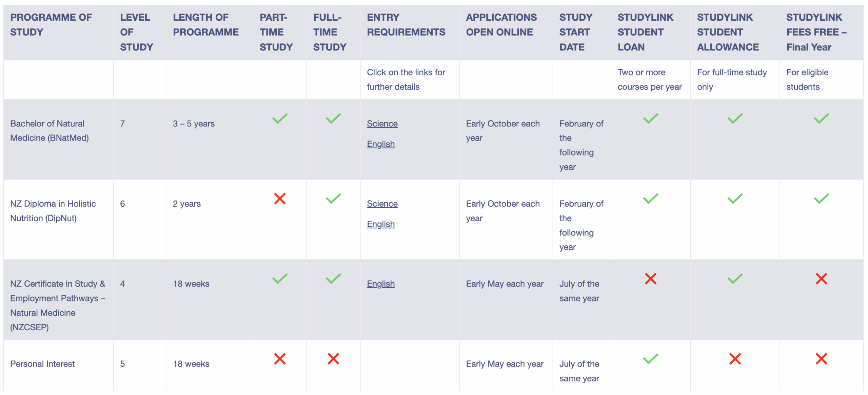This screenshot has width=868, height=395.
Task: Open English link for NZCSEP certificate row
Action: [381, 284]
